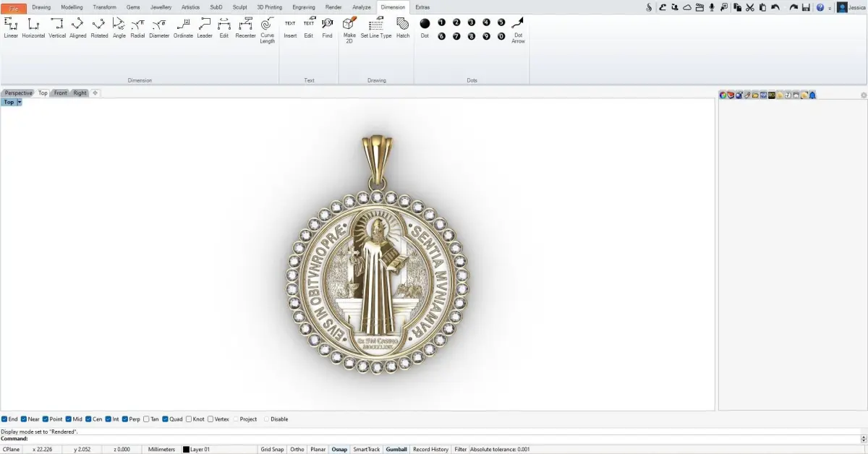Select the Aligned dimension tool
The image size is (868, 454).
click(x=77, y=27)
